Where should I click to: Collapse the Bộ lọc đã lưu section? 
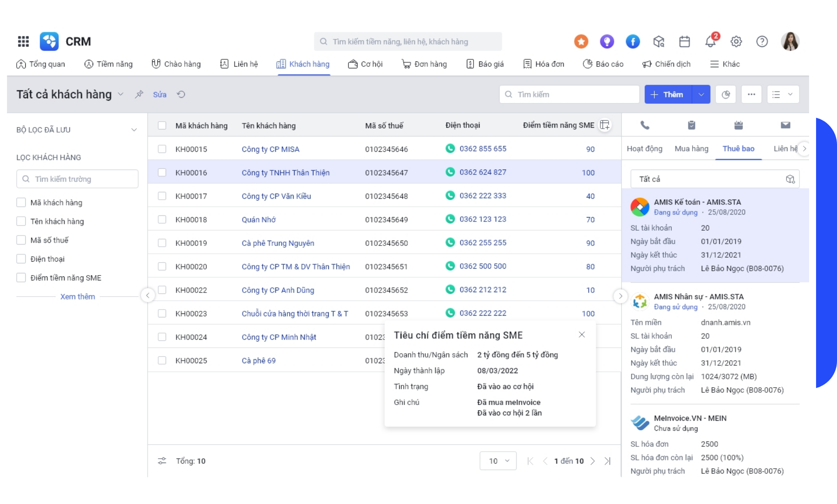tap(134, 130)
